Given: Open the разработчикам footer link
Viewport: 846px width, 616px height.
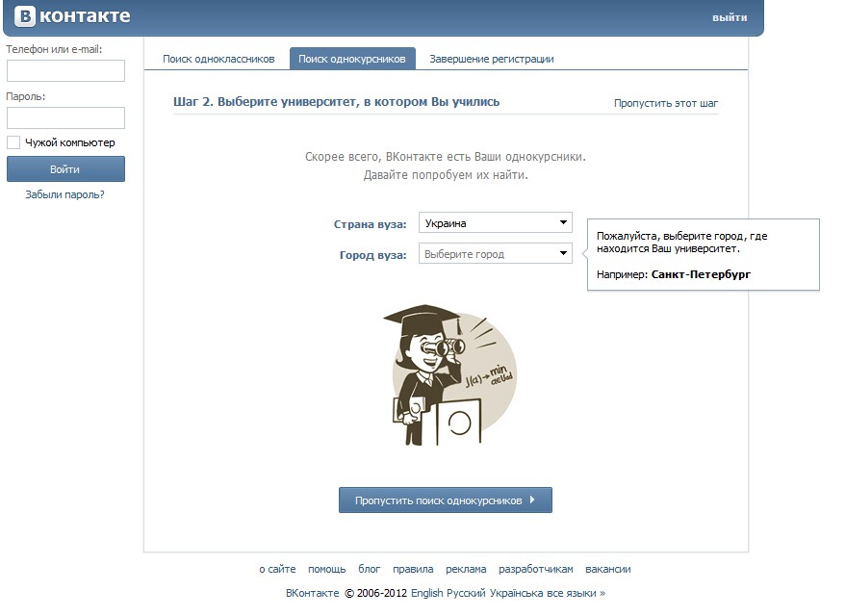Looking at the screenshot, I should [536, 569].
